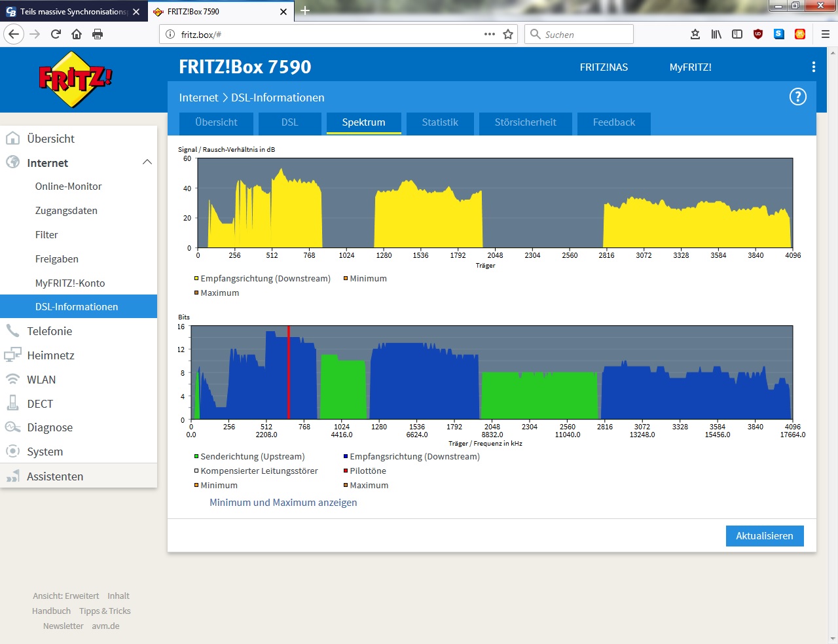
Task: Switch to the Feedback tab
Action: tap(614, 123)
